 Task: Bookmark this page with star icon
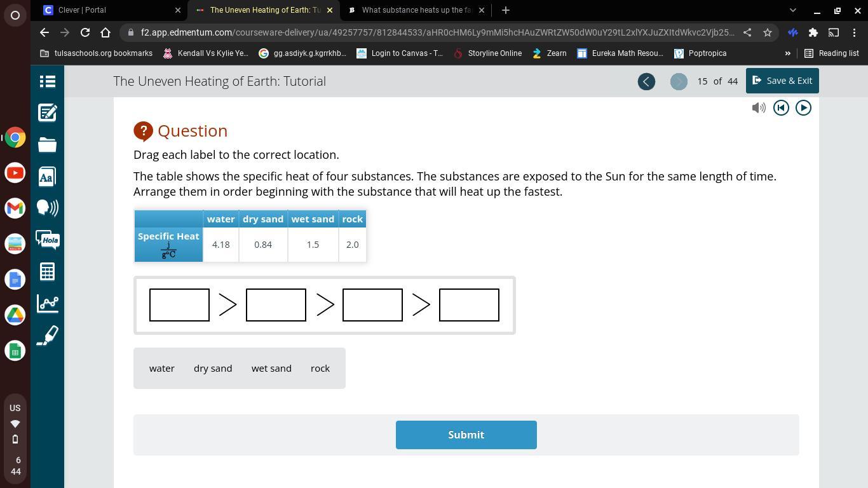(x=768, y=32)
